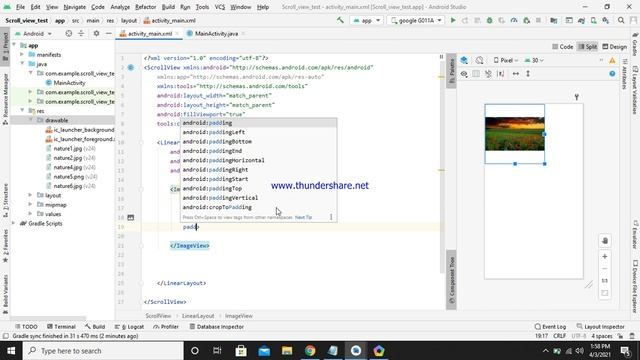Open the Event Log
Screen dimensions: 640x360
click(550, 327)
